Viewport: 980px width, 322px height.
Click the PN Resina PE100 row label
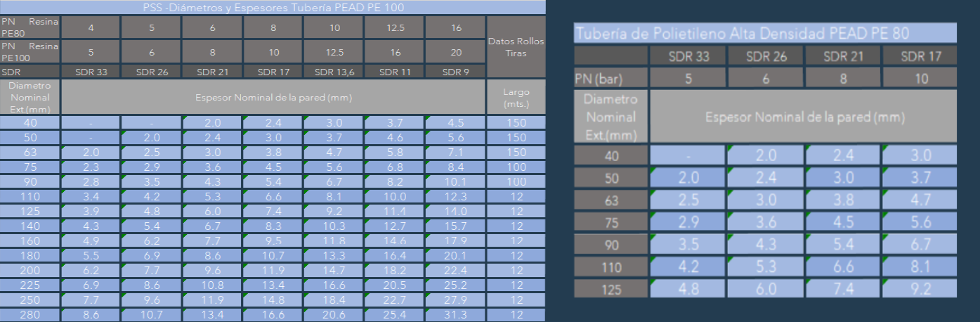pyautogui.click(x=30, y=51)
